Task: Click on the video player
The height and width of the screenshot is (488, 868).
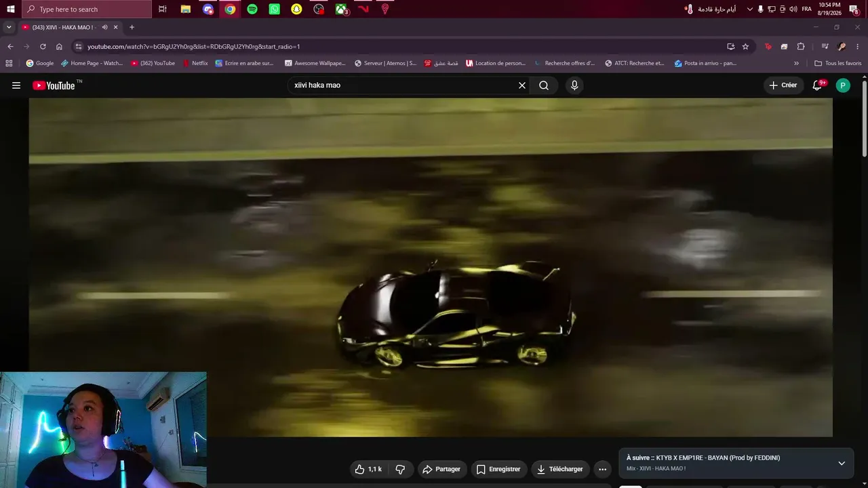Action: click(x=431, y=267)
